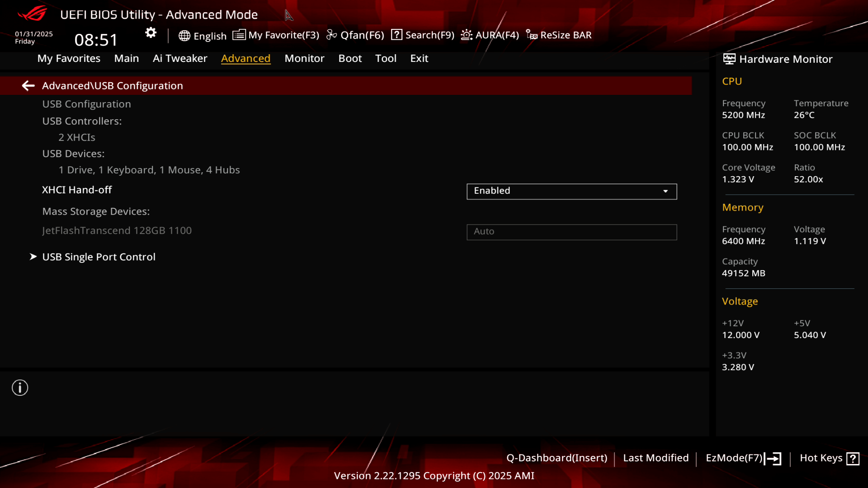
Task: Open Q-Dashboard(Insert) link
Action: pos(557,458)
